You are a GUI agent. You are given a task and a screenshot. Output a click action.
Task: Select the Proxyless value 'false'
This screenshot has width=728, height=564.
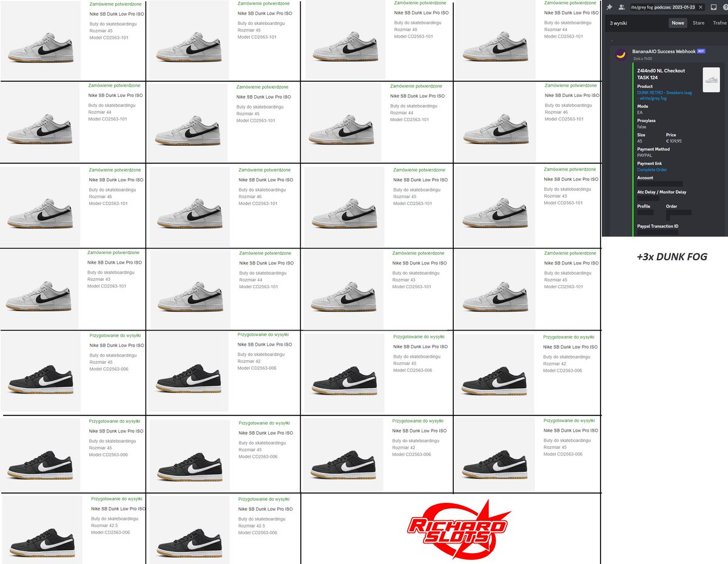tap(641, 127)
